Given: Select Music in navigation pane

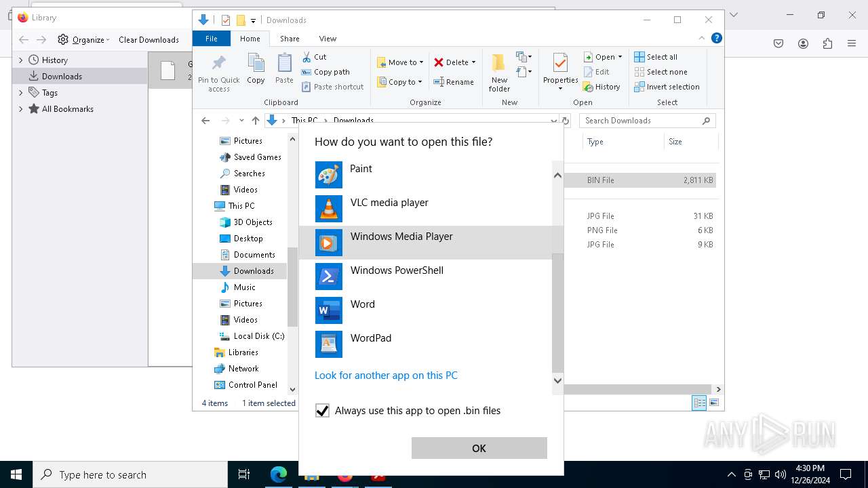Looking at the screenshot, I should pos(237,287).
